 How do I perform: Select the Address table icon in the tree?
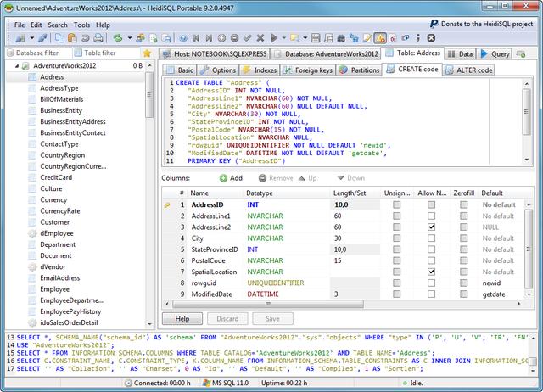click(x=31, y=77)
